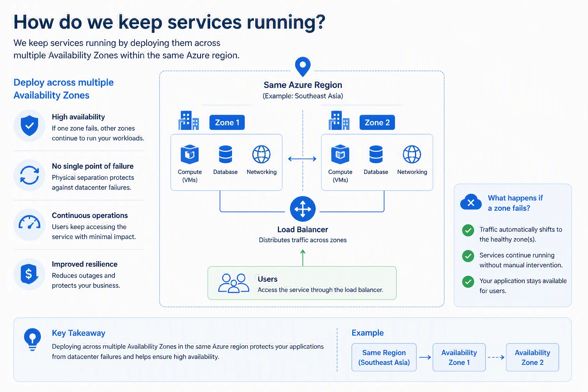
Task: Click the High availability shield checkmark icon
Action: (x=29, y=126)
